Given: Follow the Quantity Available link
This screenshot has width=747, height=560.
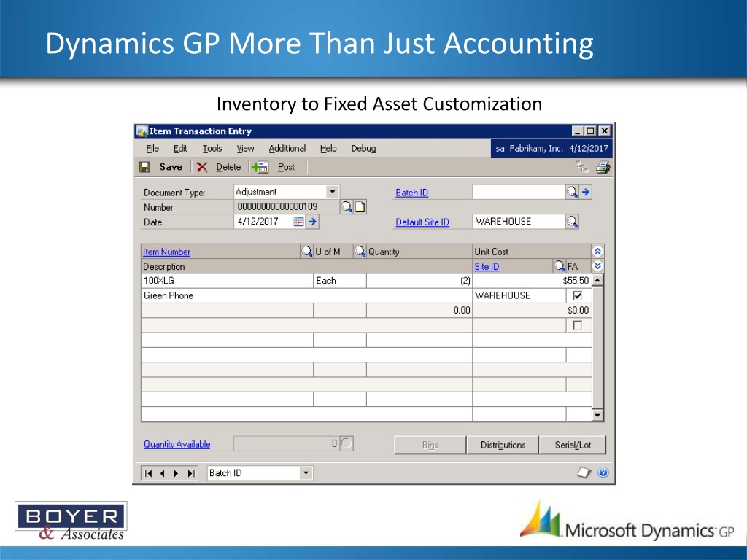Looking at the screenshot, I should click(x=177, y=444).
